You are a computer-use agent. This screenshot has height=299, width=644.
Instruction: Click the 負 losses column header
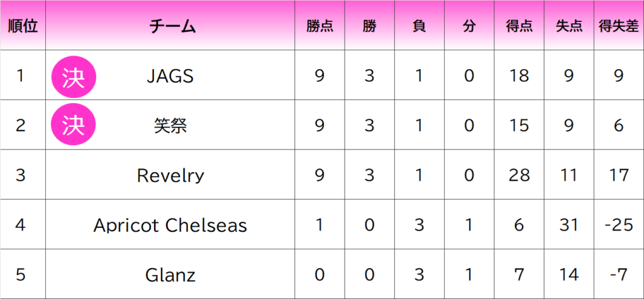tap(419, 26)
